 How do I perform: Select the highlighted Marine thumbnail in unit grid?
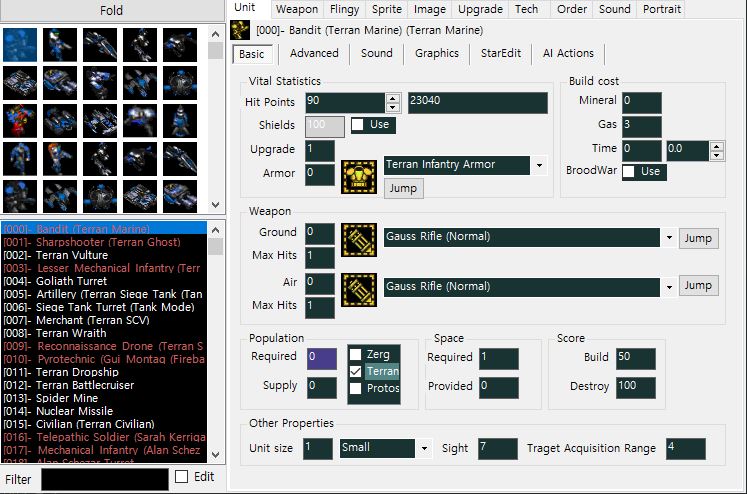pos(20,45)
